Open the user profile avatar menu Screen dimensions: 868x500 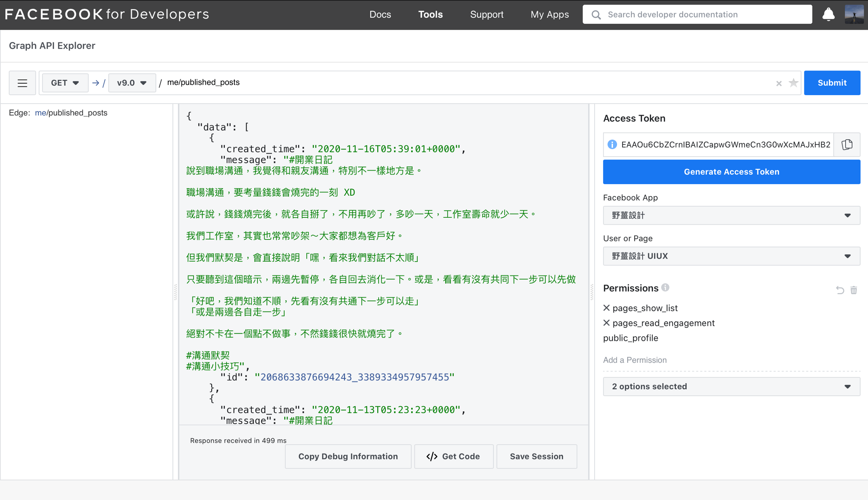click(x=854, y=14)
